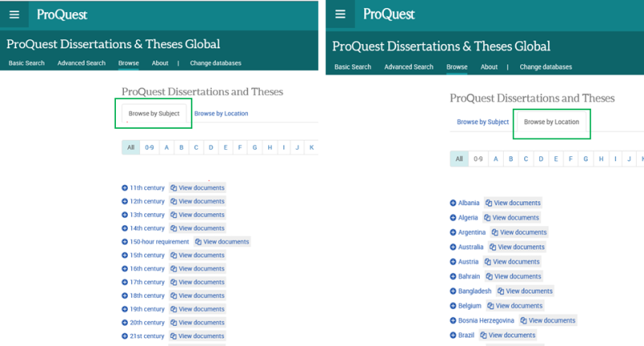Open Advanced Search in the right panel
The height and width of the screenshot is (346, 644).
pyautogui.click(x=409, y=67)
